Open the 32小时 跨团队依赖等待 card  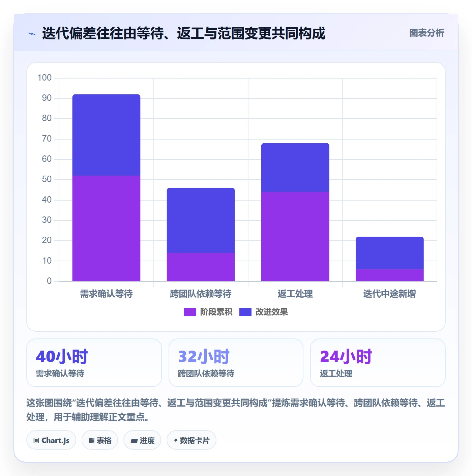(x=236, y=363)
